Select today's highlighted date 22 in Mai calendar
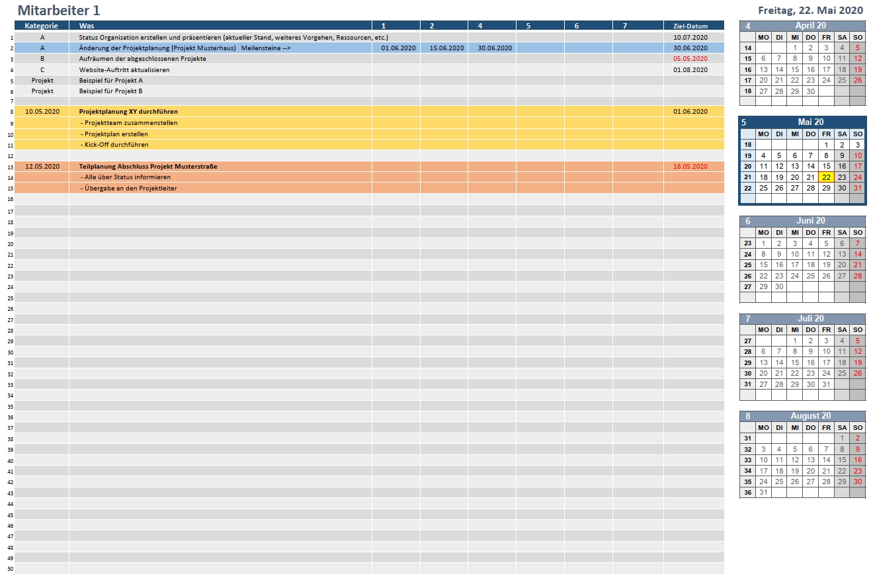The width and height of the screenshot is (873, 588). point(826,177)
